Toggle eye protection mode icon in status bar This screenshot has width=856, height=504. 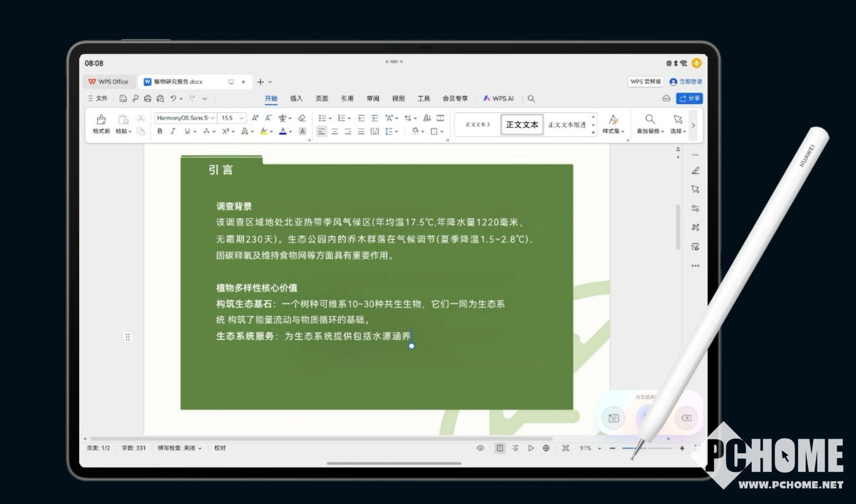(480, 448)
